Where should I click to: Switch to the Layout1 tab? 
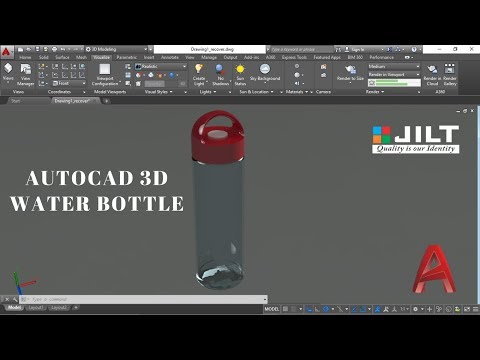(35, 308)
